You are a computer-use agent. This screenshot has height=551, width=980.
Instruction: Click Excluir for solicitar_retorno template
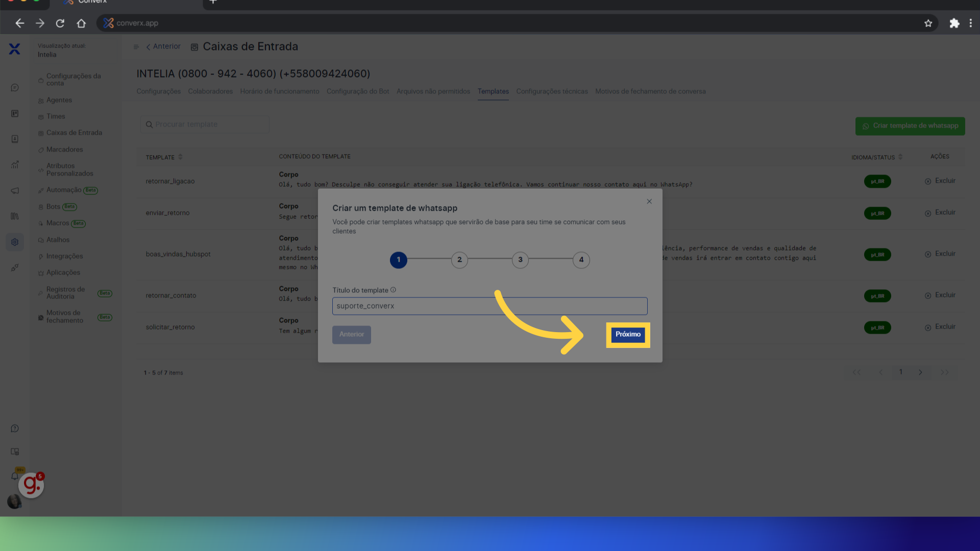(940, 327)
